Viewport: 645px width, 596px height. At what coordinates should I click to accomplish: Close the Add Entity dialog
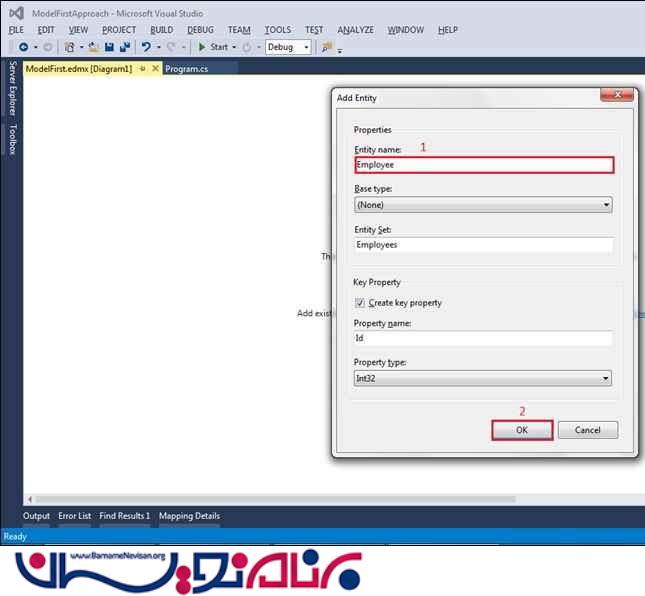coord(616,98)
